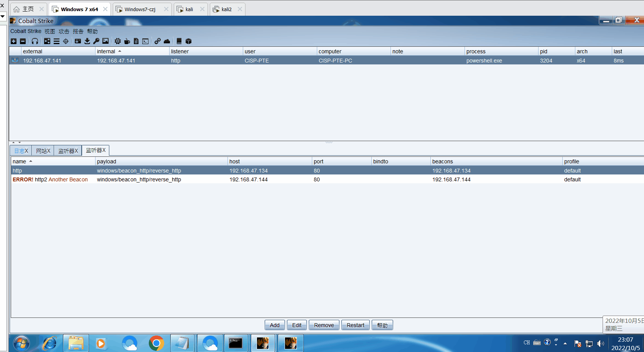Image resolution: width=644 pixels, height=352 pixels.
Task: Open the 攻击 menu
Action: (x=64, y=31)
